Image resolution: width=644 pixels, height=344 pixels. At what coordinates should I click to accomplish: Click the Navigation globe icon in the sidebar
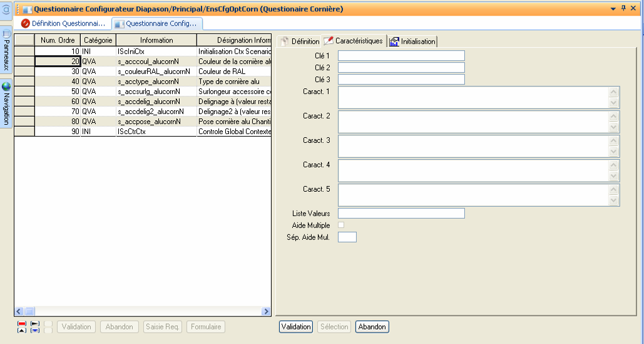click(6, 86)
